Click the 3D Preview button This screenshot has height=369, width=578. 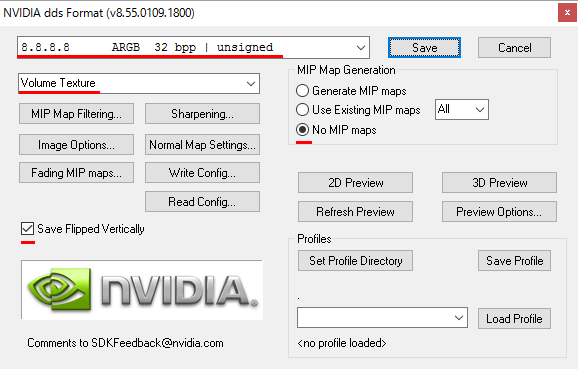tap(499, 182)
